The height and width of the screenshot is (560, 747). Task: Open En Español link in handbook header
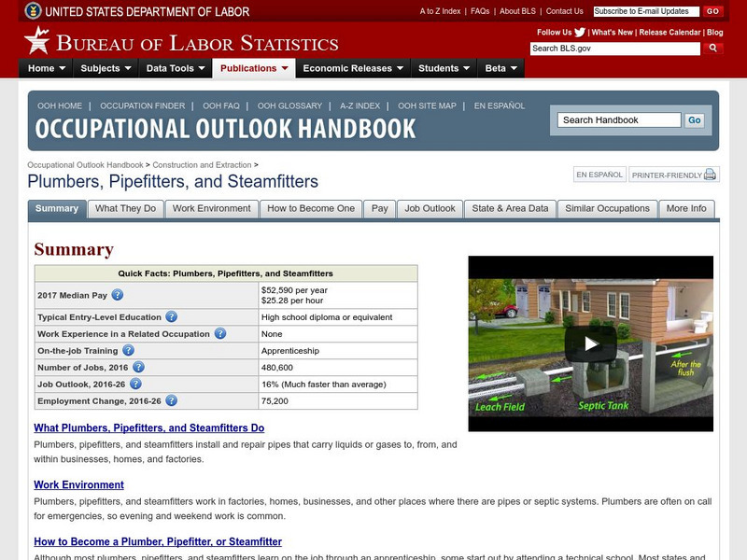(x=500, y=105)
